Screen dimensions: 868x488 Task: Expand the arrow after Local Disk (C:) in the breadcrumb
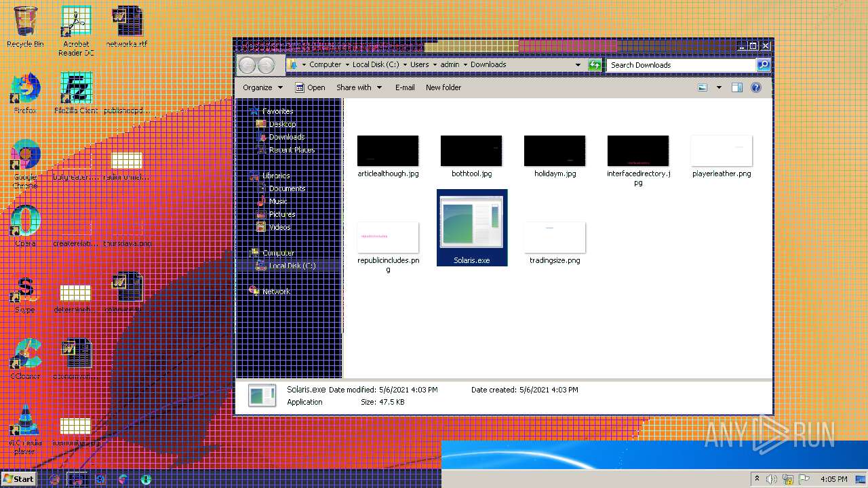point(405,64)
